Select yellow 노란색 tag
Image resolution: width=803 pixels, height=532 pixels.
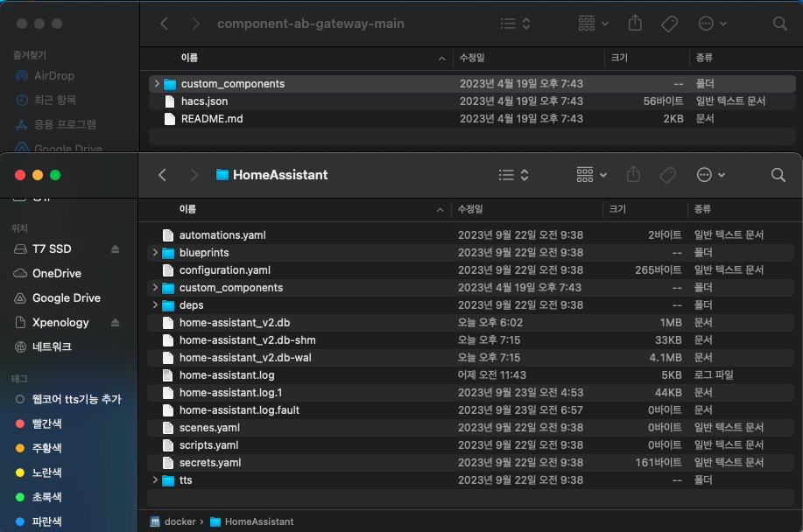(46, 472)
